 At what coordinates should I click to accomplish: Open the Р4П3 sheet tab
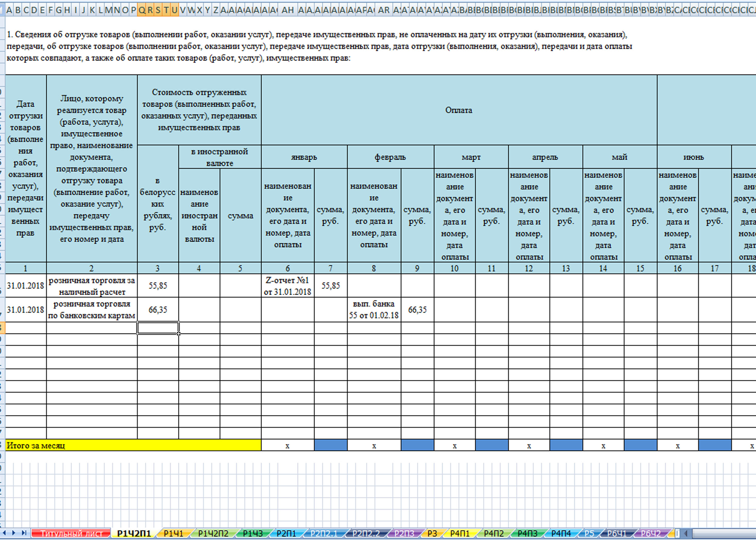pyautogui.click(x=527, y=533)
